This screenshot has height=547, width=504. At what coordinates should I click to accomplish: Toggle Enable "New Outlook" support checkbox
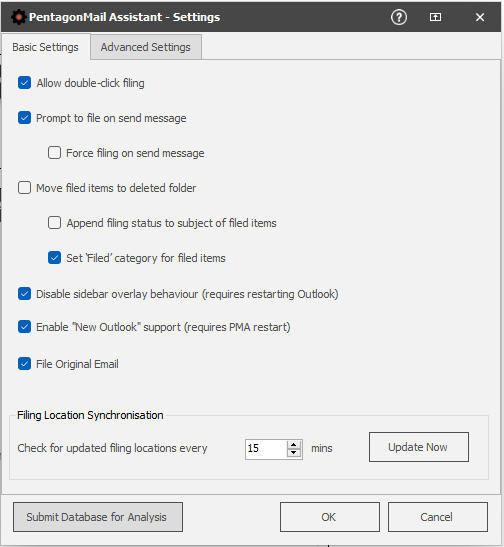[24, 327]
